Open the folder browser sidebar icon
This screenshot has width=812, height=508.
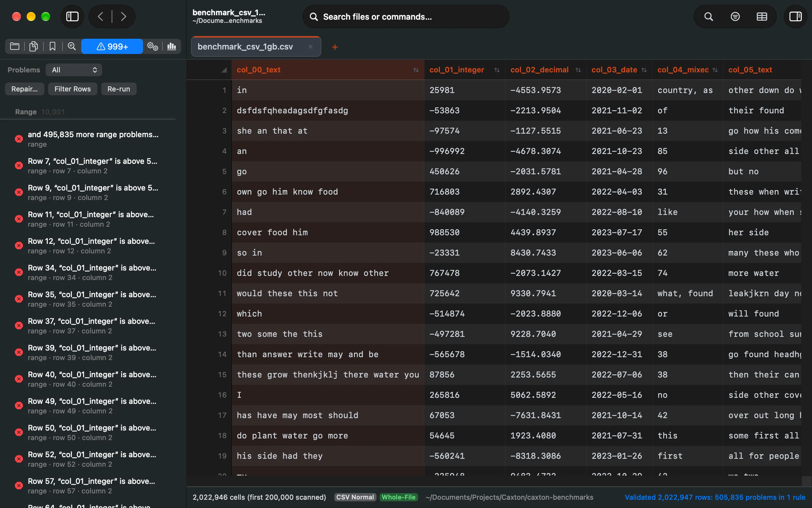15,46
